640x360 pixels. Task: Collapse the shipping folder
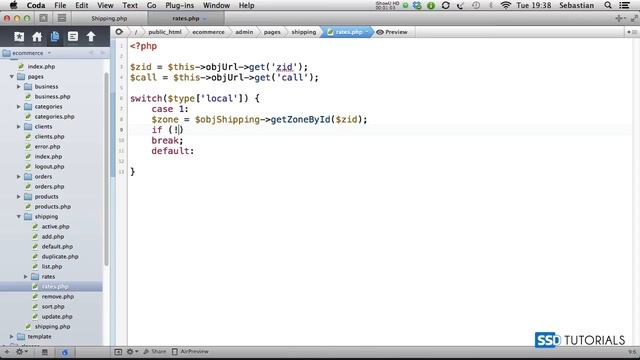coord(19,216)
